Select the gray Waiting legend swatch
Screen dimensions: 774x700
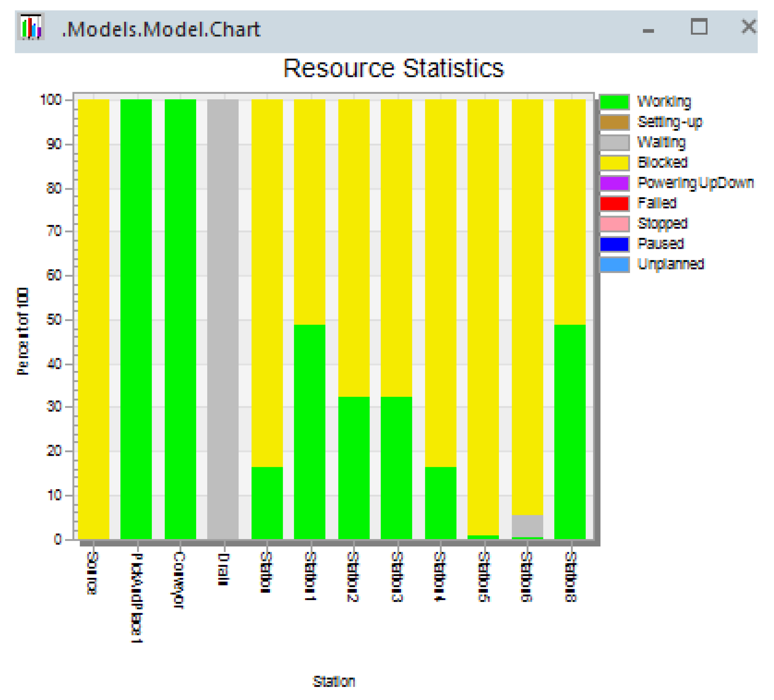click(x=614, y=143)
